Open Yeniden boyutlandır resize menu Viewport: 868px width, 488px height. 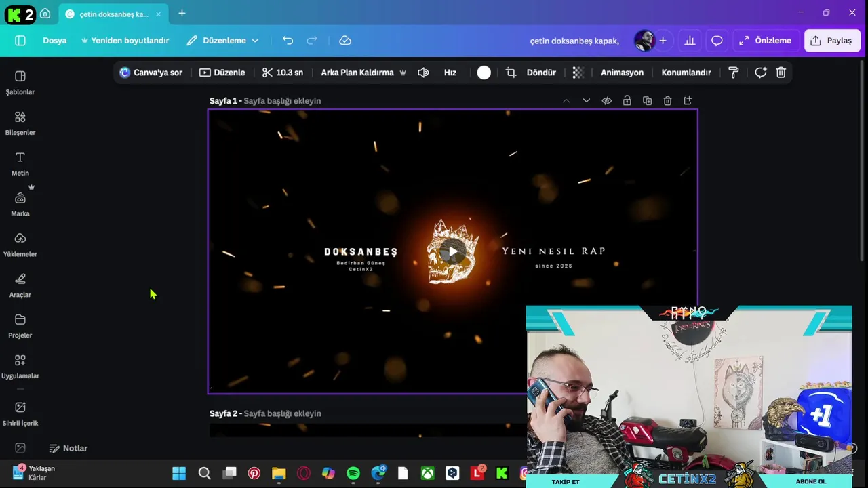(125, 41)
